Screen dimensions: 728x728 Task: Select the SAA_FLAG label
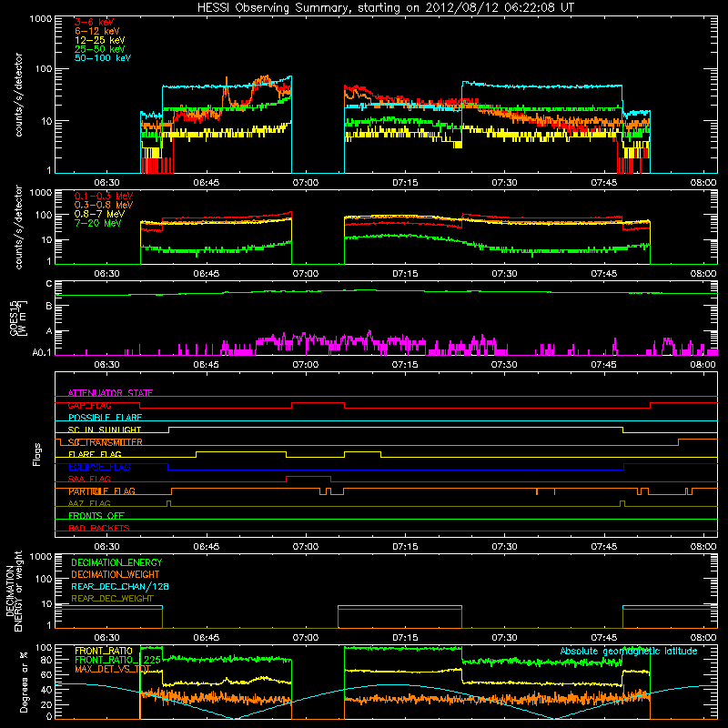pyautogui.click(x=89, y=480)
